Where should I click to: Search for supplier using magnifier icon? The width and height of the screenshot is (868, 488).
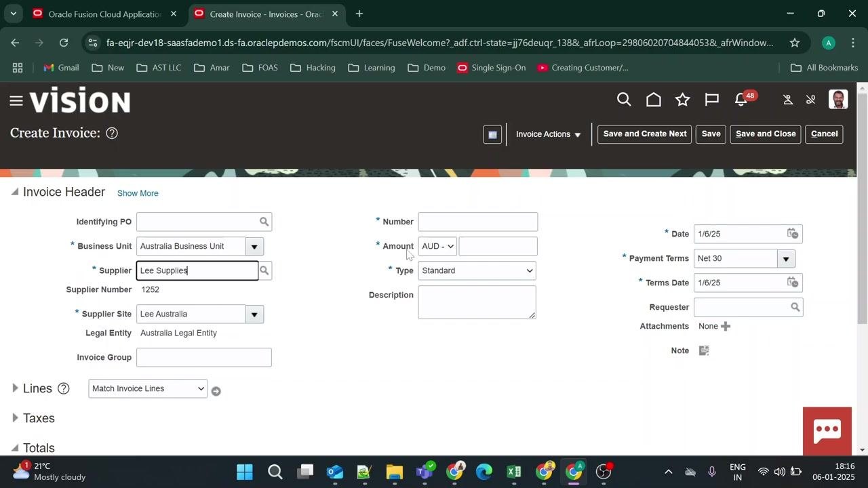(264, 270)
